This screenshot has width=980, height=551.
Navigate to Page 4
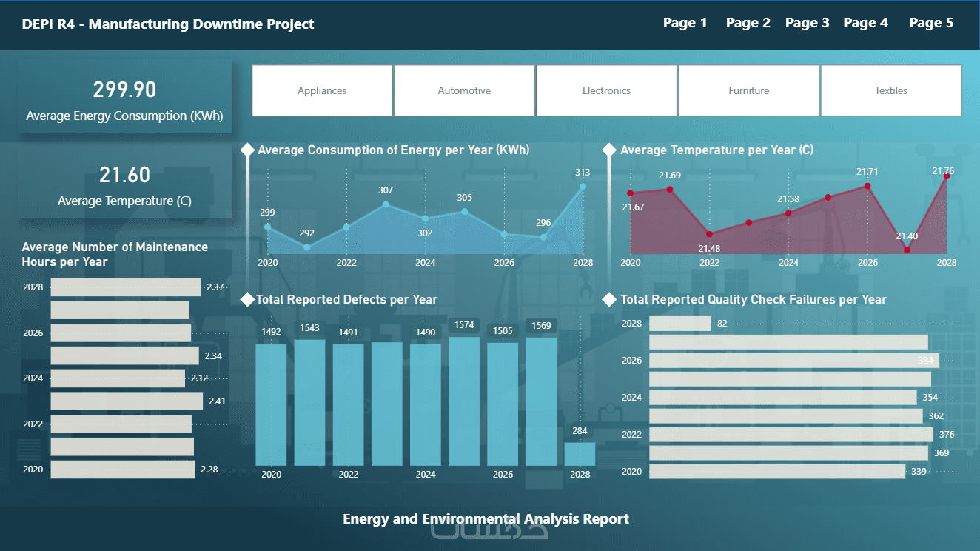coord(865,23)
